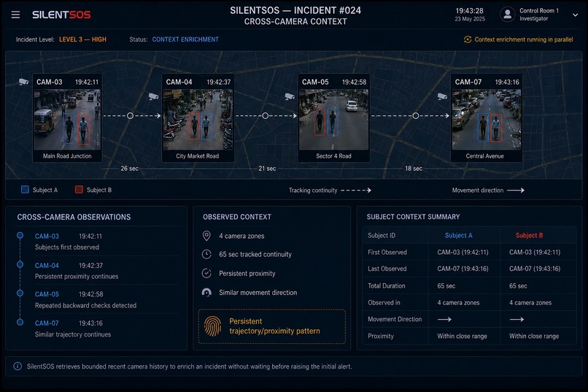
Task: Click the '4 camera zones' entry in Observed Context
Action: [241, 236]
